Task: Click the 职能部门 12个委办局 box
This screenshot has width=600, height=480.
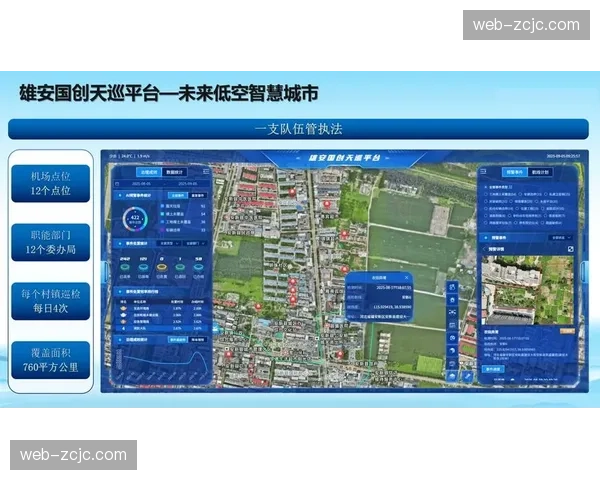Action: pyautogui.click(x=51, y=243)
